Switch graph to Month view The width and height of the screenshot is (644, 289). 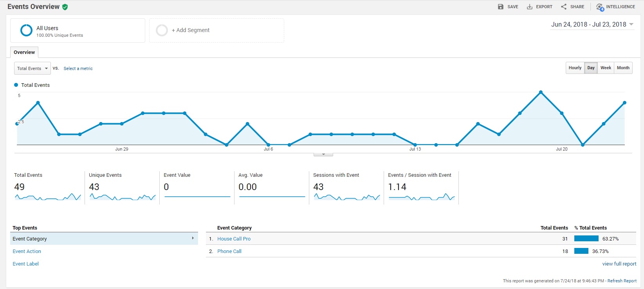tap(623, 68)
